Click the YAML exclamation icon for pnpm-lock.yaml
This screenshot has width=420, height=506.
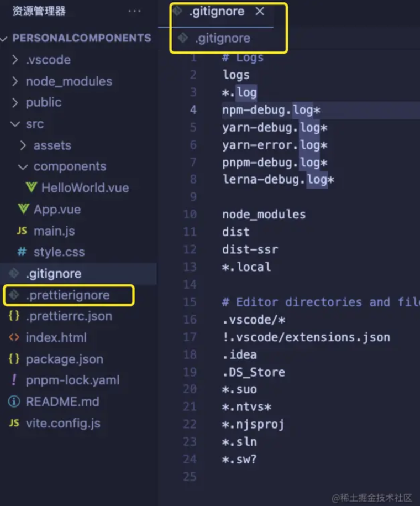[x=14, y=380]
